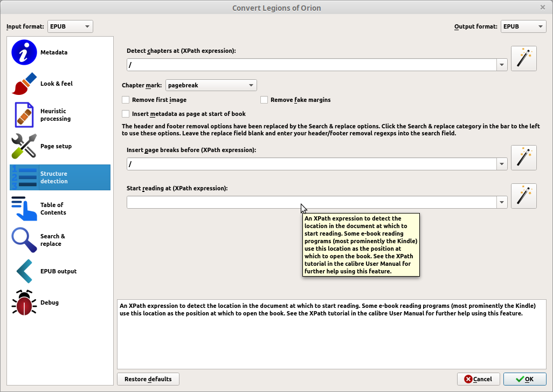Go to Page setup tools icon
553x392 pixels.
pos(24,146)
